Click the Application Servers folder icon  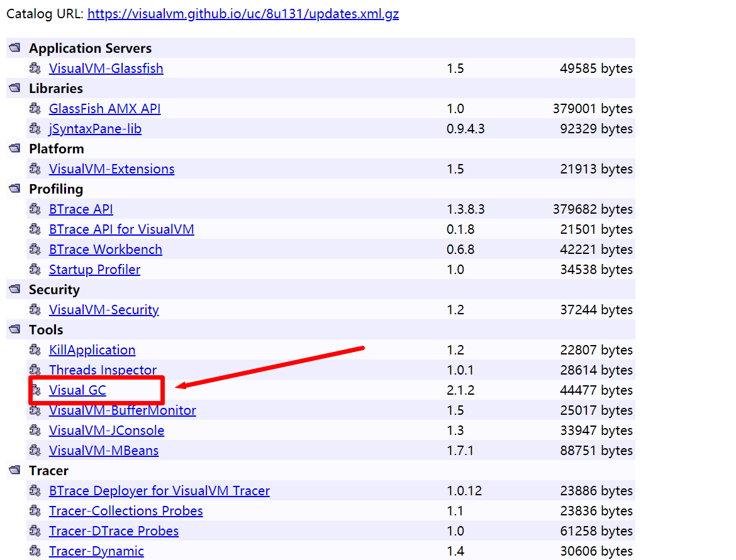[15, 48]
